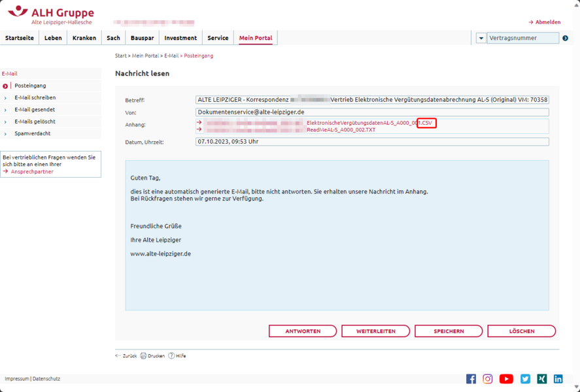The height and width of the screenshot is (392, 580).
Task: Open the Leben tab
Action: pos(53,38)
